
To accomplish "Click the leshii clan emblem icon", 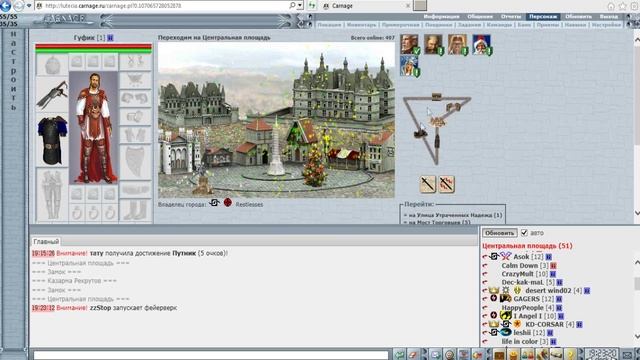I will pyautogui.click(x=505, y=333).
